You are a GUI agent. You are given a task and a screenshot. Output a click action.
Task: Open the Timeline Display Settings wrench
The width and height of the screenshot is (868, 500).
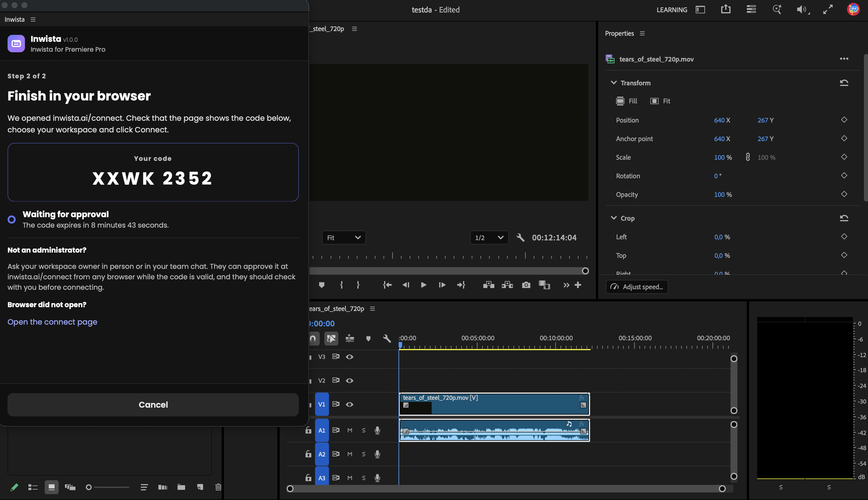point(387,339)
